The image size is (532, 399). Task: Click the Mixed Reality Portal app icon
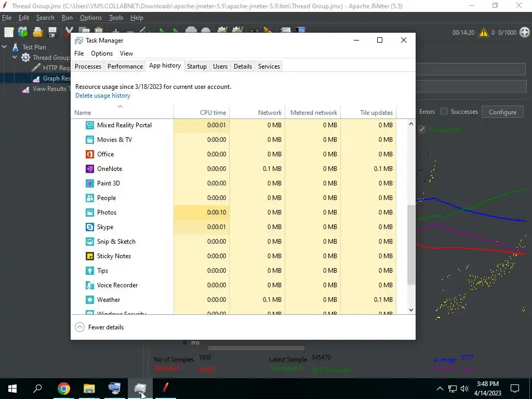pos(89,125)
